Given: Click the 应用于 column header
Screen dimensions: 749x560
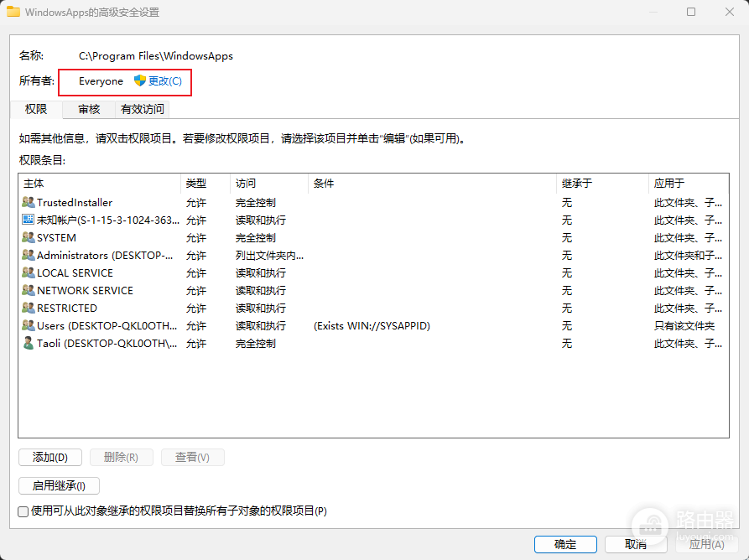Looking at the screenshot, I should (689, 184).
